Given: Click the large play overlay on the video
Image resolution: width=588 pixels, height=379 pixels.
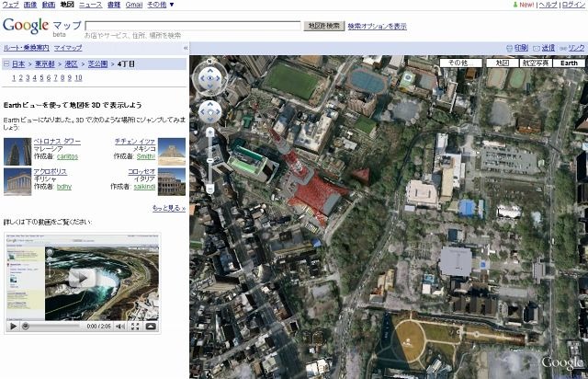Looking at the screenshot, I should pyautogui.click(x=82, y=279).
